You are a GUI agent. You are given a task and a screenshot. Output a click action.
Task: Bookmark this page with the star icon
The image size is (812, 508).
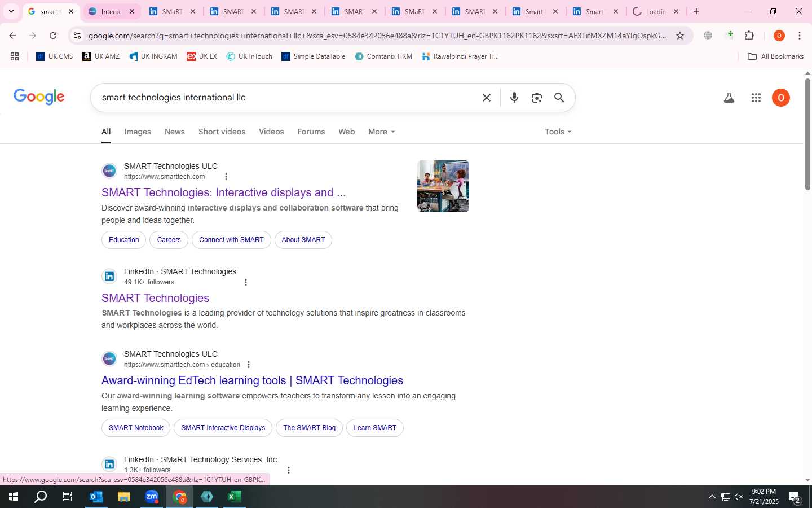point(680,36)
